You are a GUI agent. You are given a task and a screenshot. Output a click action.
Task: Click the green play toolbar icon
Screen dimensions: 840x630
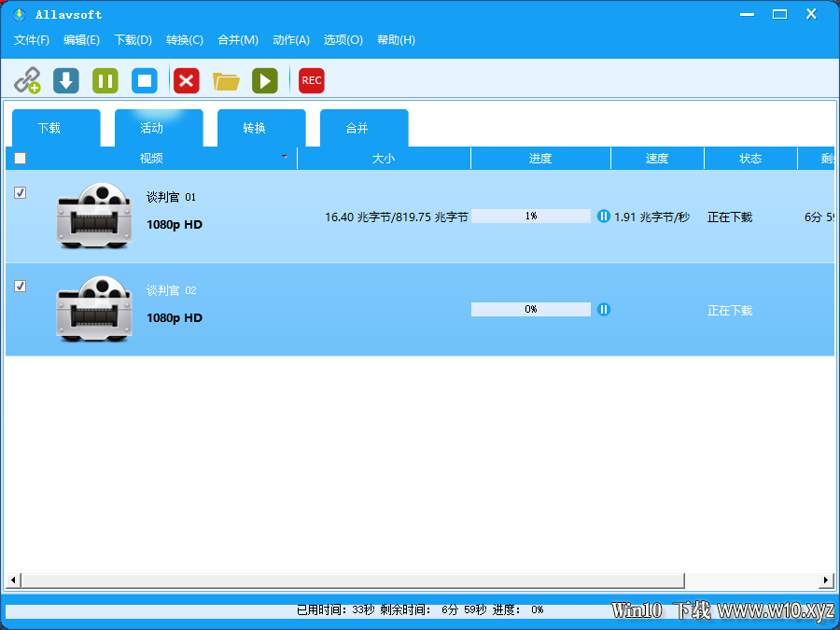click(265, 80)
